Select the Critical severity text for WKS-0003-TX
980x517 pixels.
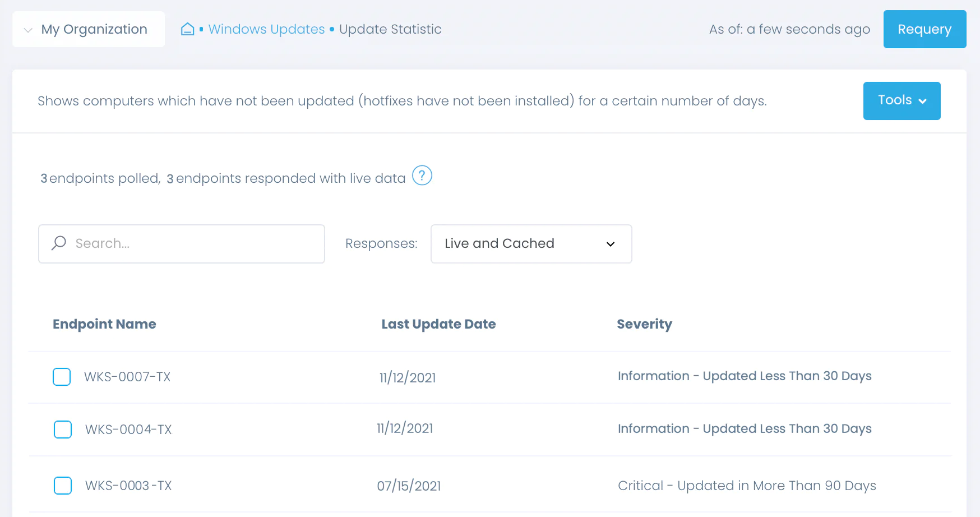pos(747,486)
